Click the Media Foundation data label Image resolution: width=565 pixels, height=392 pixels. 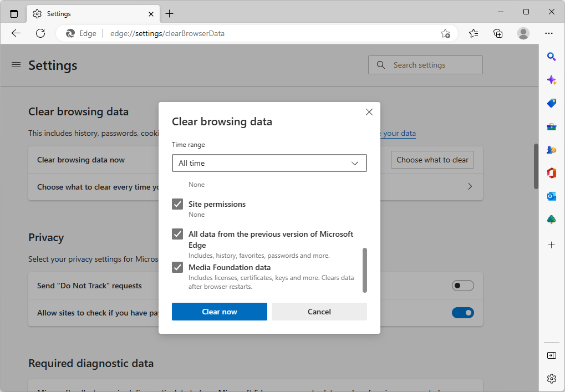click(x=230, y=267)
